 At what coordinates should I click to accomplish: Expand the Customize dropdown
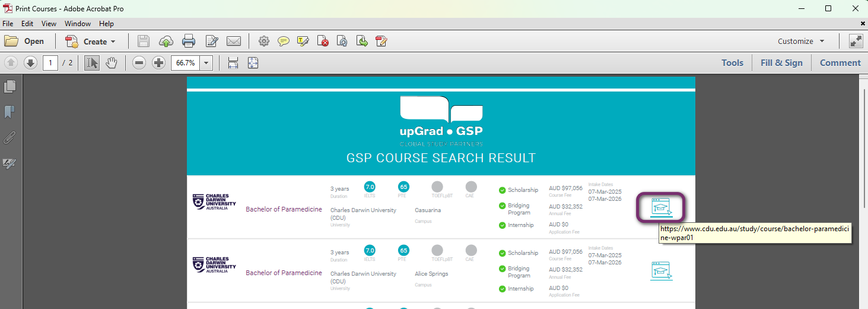[822, 42]
